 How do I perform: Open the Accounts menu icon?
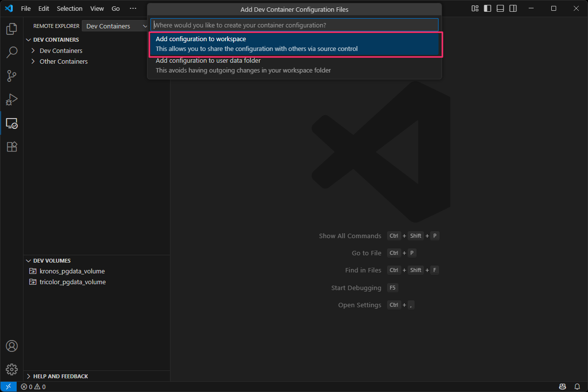pos(12,346)
